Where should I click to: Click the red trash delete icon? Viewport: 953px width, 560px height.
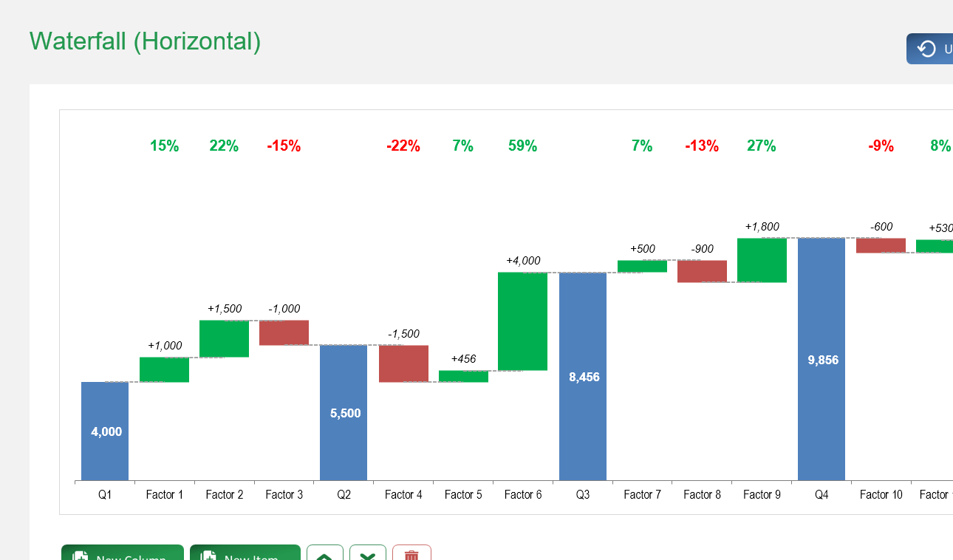pos(411,556)
